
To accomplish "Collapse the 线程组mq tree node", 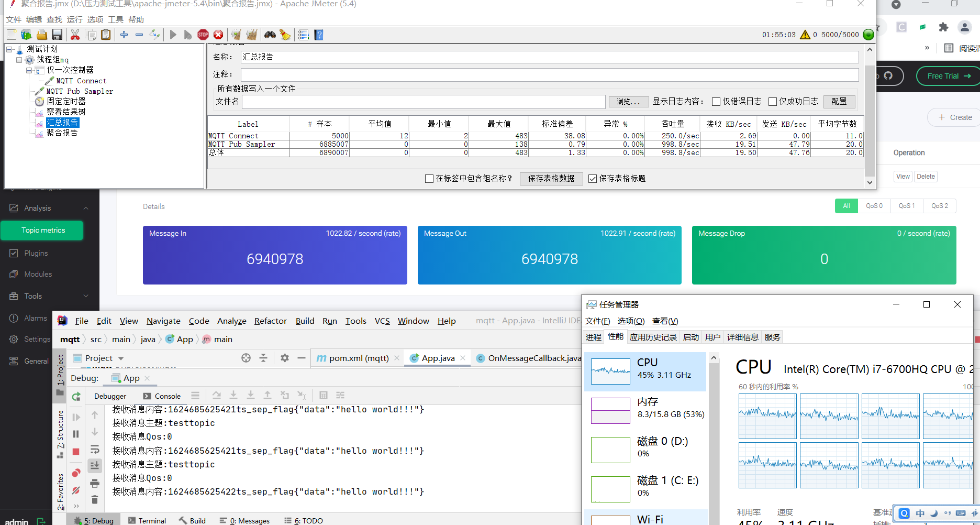I will tap(19, 60).
